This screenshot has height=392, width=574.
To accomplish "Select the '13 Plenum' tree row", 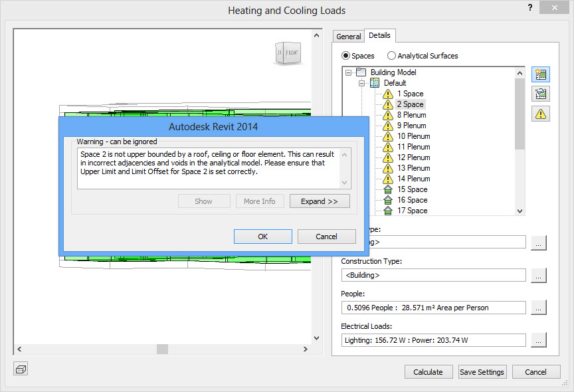I will (414, 168).
